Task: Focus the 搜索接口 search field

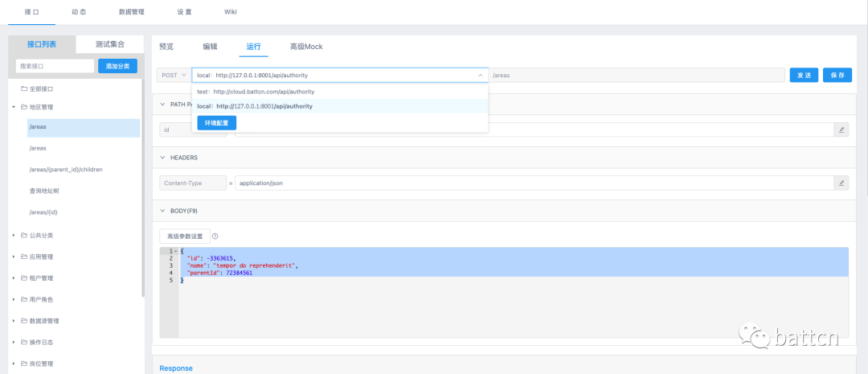Action: pyautogui.click(x=55, y=66)
